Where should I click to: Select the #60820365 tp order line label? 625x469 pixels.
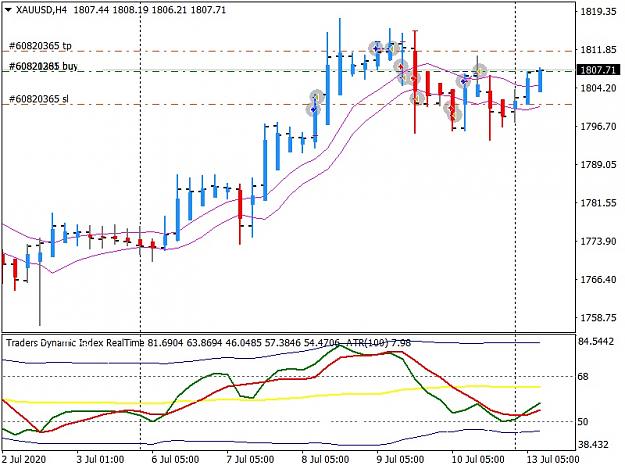[40, 46]
